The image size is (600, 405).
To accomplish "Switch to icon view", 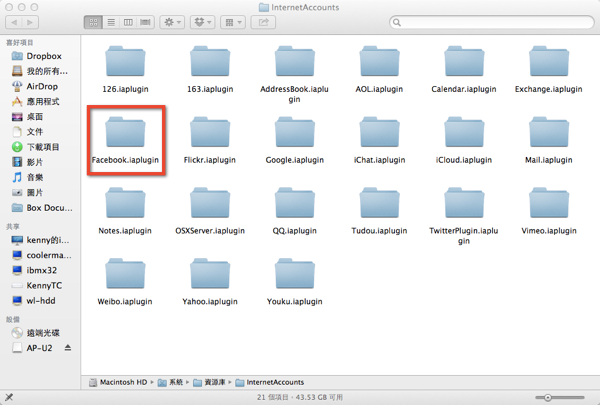I will 93,22.
